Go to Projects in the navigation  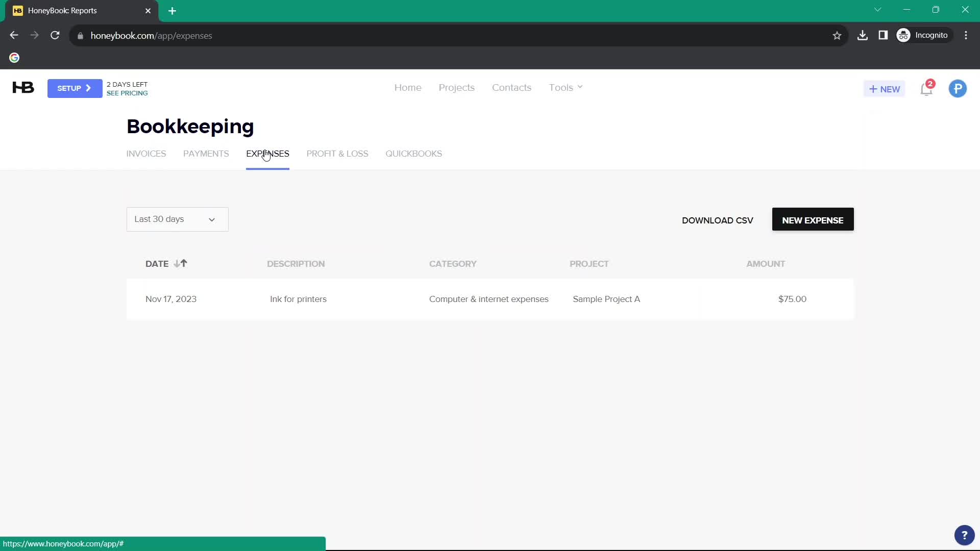[x=456, y=88]
